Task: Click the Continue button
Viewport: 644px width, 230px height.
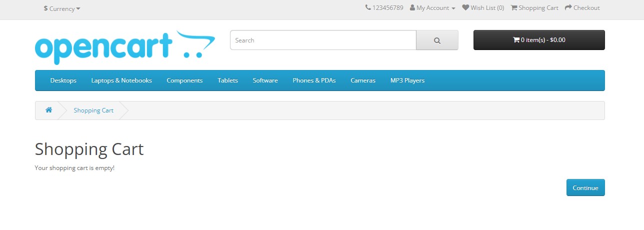Action: [585, 187]
